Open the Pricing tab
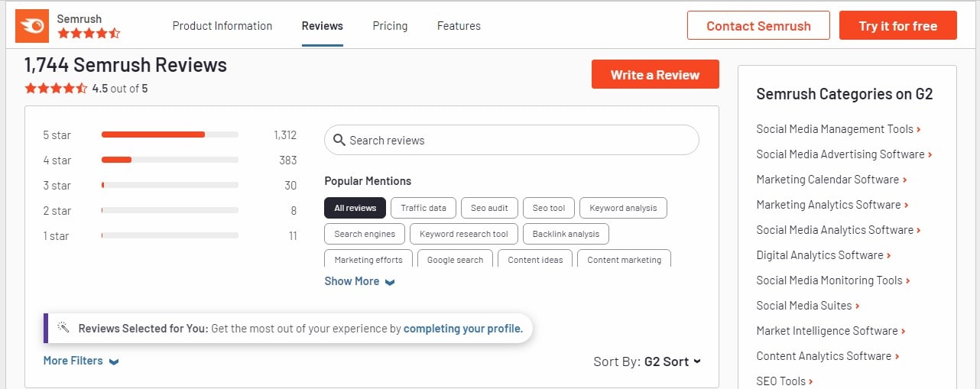The width and height of the screenshot is (980, 389). [390, 26]
